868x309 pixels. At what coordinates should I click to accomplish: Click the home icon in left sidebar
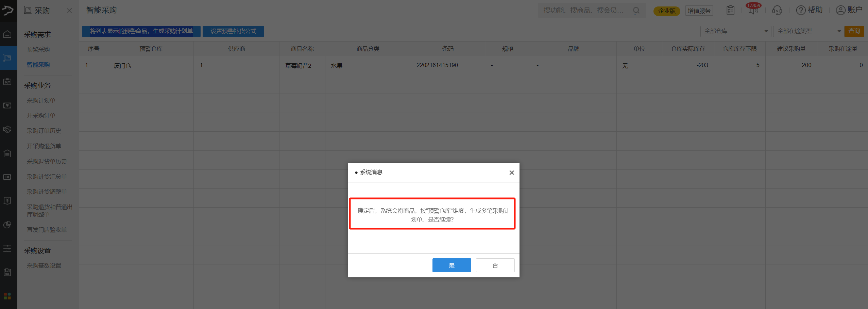coord(7,34)
